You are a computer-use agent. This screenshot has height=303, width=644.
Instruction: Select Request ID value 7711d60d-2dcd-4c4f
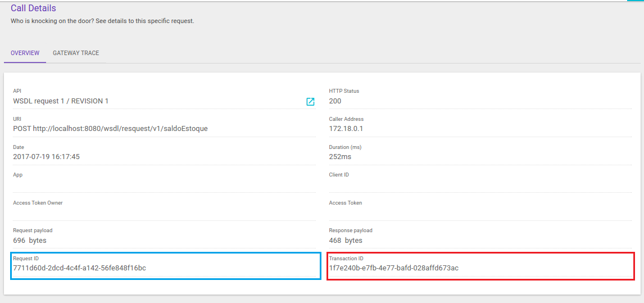click(x=80, y=269)
